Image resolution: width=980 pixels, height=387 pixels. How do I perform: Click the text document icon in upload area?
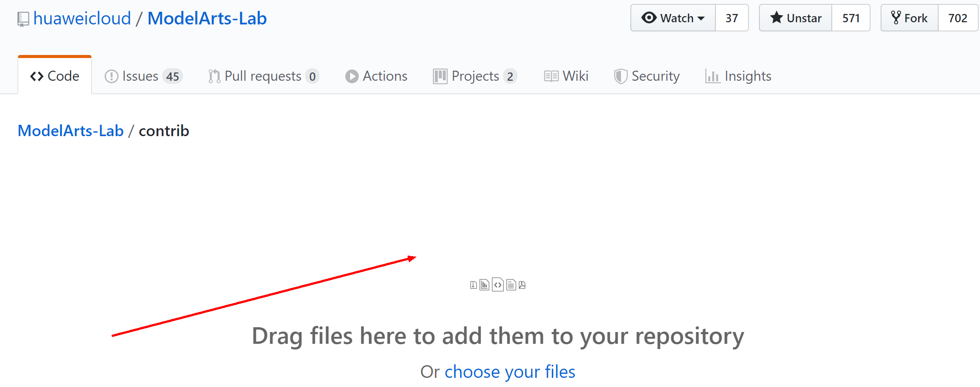(511, 285)
